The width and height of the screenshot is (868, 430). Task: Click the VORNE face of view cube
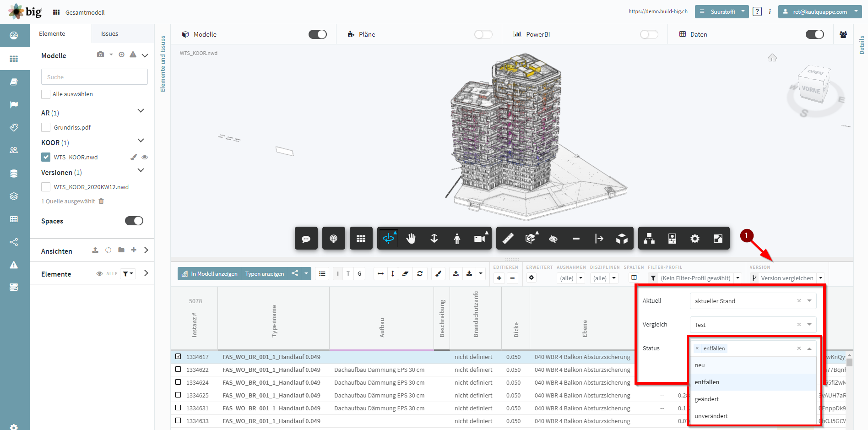811,90
